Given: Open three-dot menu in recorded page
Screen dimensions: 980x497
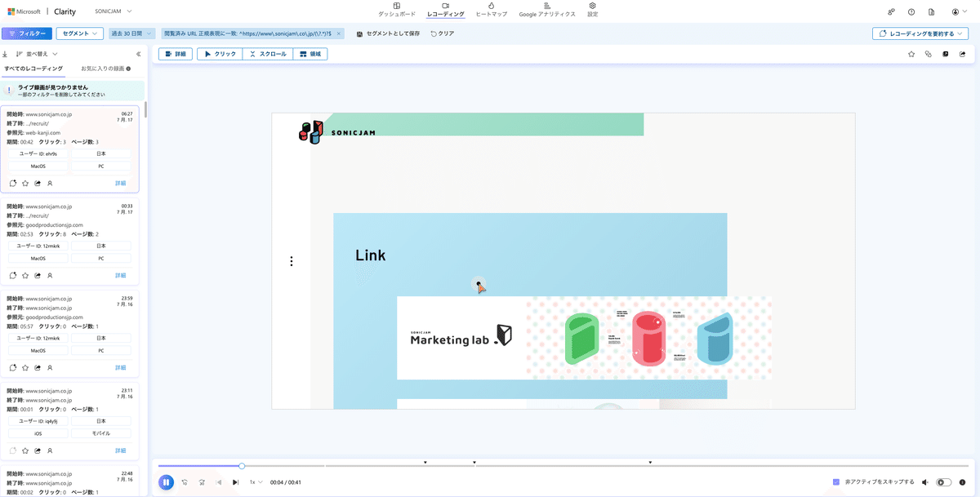Looking at the screenshot, I should pyautogui.click(x=292, y=262).
